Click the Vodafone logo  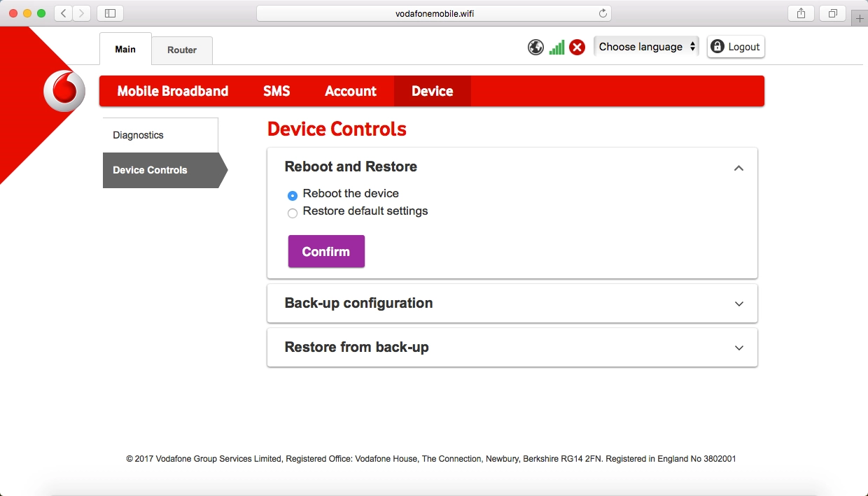click(64, 92)
